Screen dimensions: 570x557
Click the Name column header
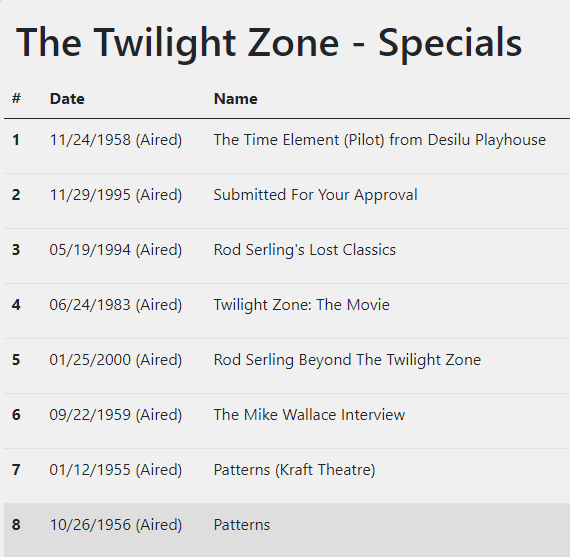click(236, 99)
